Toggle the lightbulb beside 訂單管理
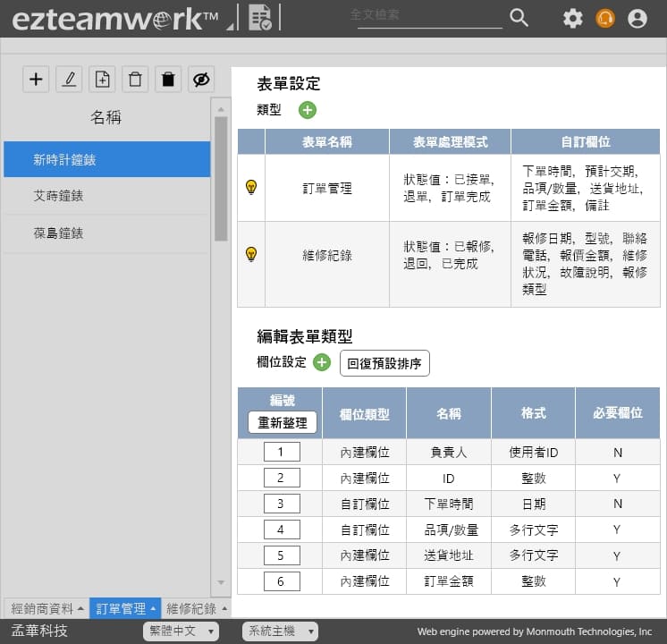 pyautogui.click(x=251, y=188)
